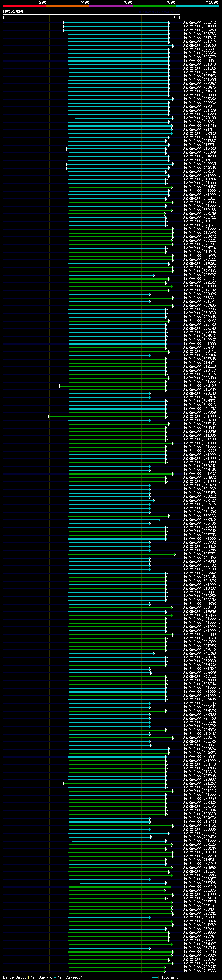Select the query name AV562454
The image size is (222, 980).
[13, 11]
